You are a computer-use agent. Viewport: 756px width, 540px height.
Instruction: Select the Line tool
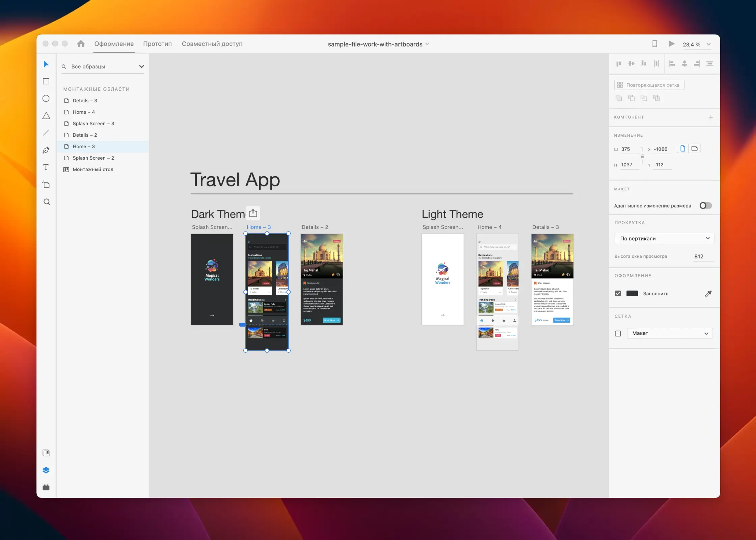pos(46,132)
